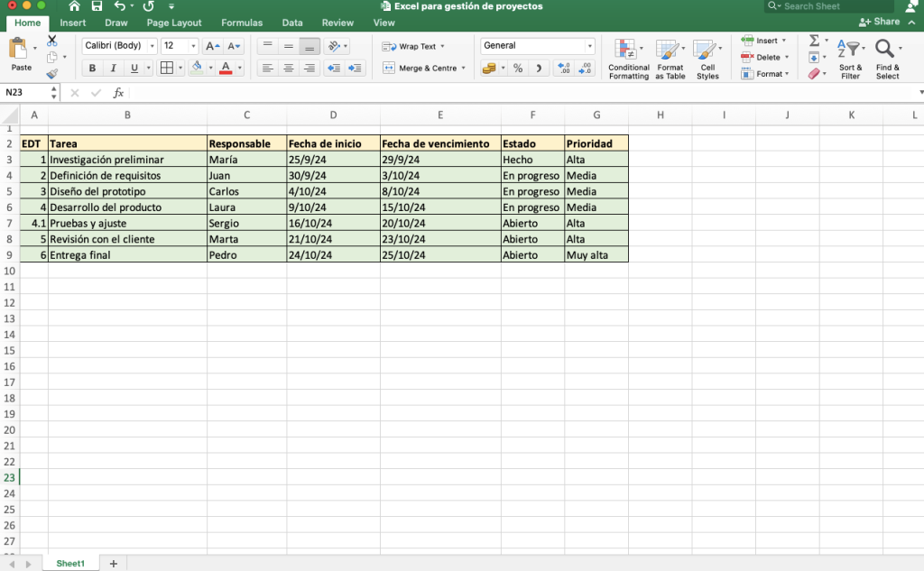The height and width of the screenshot is (571, 924).
Task: Open the Page Layout tab
Action: pos(174,23)
